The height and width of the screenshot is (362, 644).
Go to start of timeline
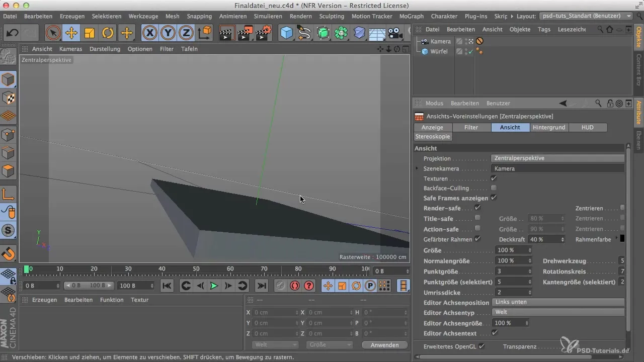(167, 286)
